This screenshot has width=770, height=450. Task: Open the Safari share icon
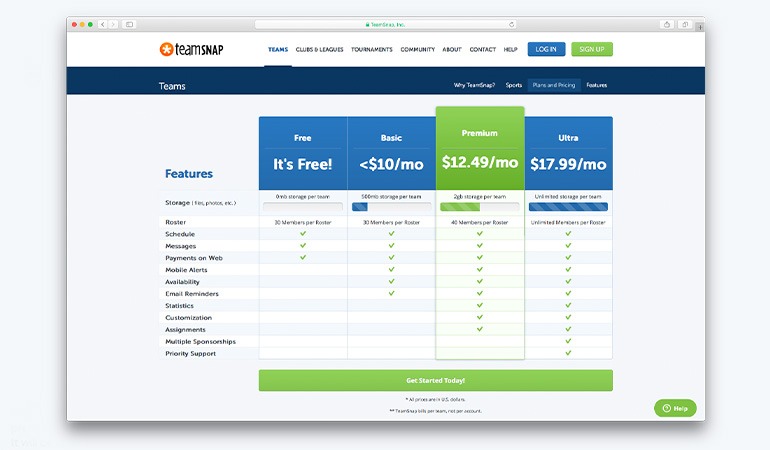(666, 24)
